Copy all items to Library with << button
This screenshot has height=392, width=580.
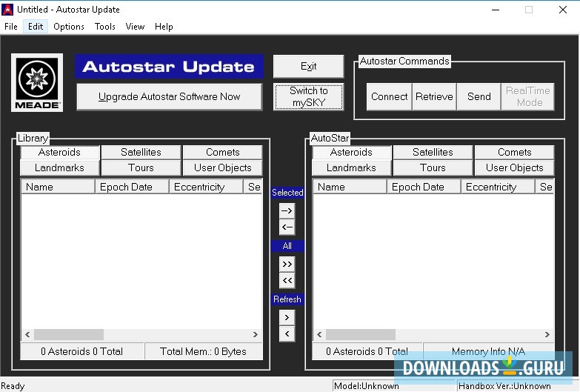tap(287, 281)
